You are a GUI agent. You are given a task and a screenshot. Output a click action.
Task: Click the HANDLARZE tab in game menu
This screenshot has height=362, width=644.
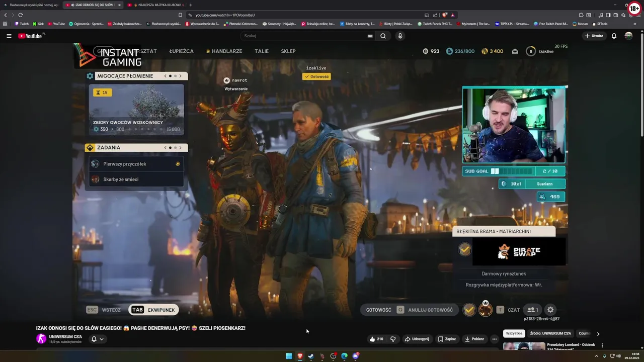[x=224, y=51]
